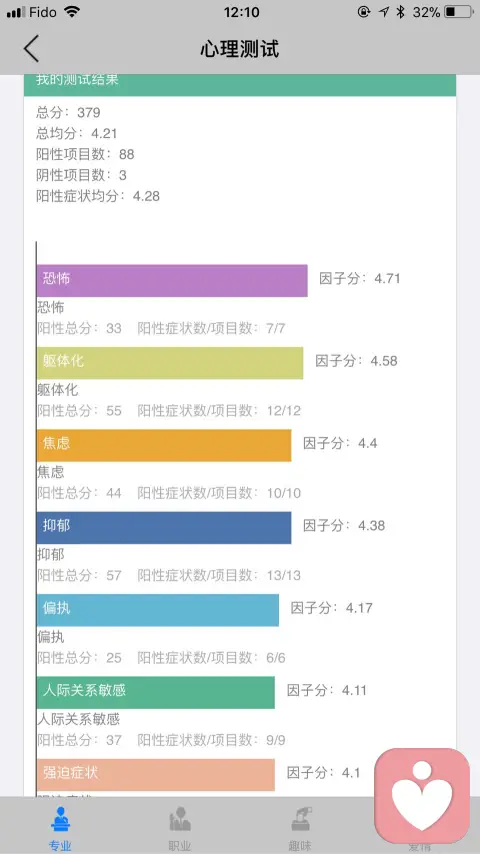Tap the 我的测试结果 green header
Viewport: 480px width, 854px height.
pos(240,85)
